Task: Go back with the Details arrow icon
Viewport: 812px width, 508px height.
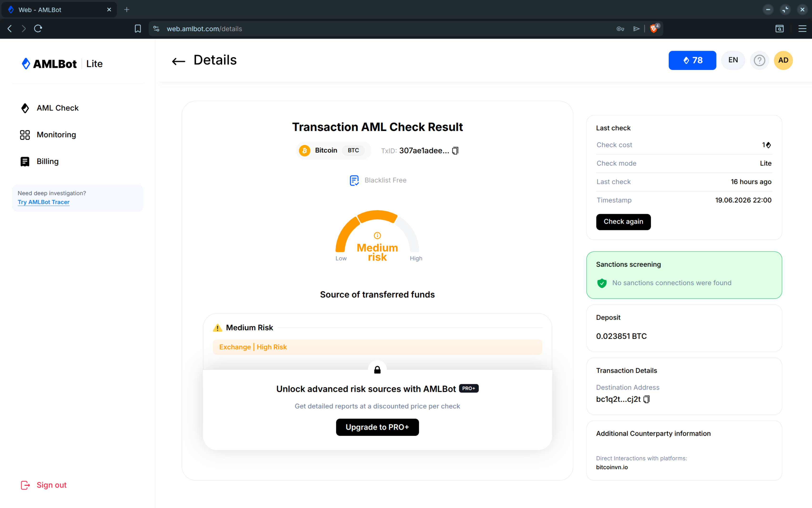Action: coord(178,61)
